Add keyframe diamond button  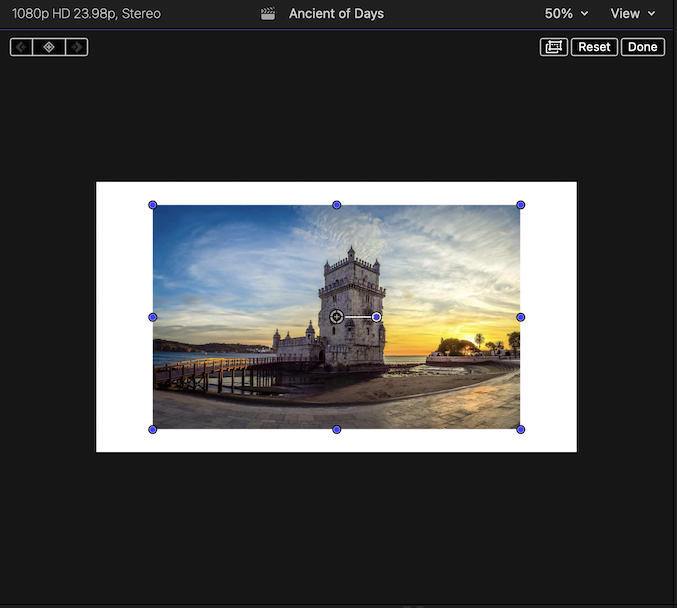(x=49, y=47)
